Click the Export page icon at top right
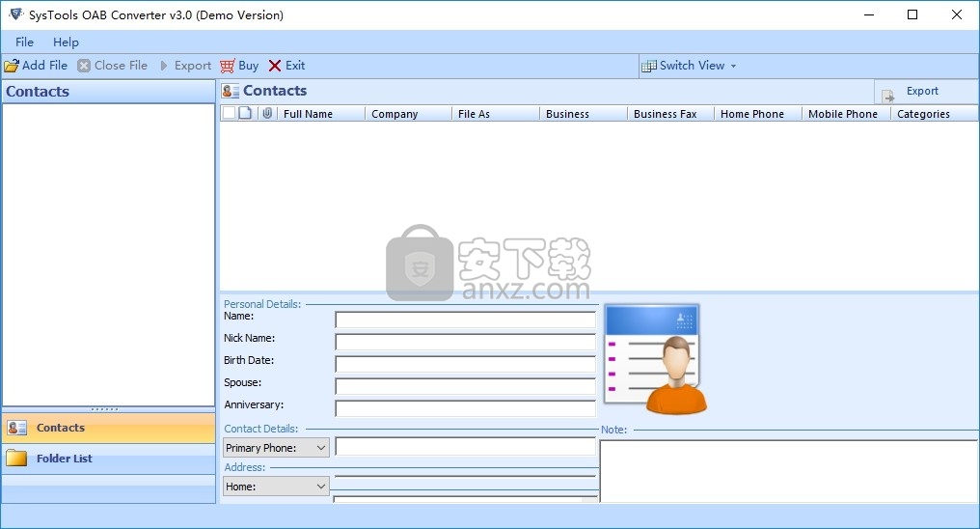This screenshot has width=980, height=529. (x=887, y=97)
